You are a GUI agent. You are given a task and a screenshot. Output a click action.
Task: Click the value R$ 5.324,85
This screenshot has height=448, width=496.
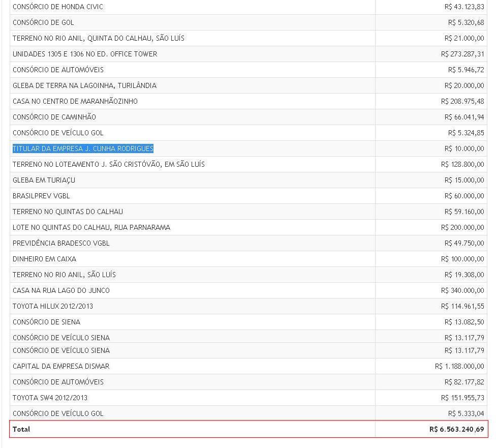tap(466, 133)
